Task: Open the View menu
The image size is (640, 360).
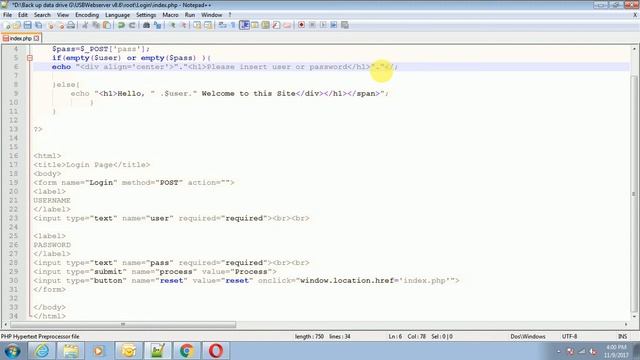Action: (62, 15)
